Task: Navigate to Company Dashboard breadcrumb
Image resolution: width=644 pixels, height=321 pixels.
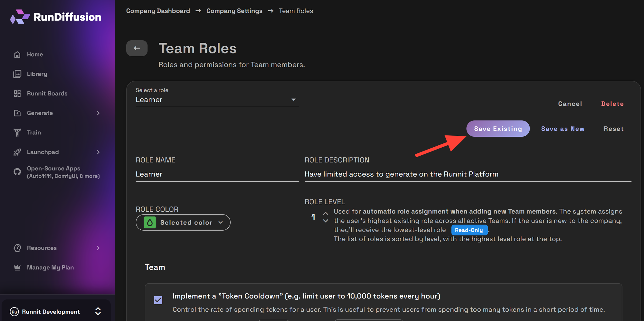Action: [158, 11]
